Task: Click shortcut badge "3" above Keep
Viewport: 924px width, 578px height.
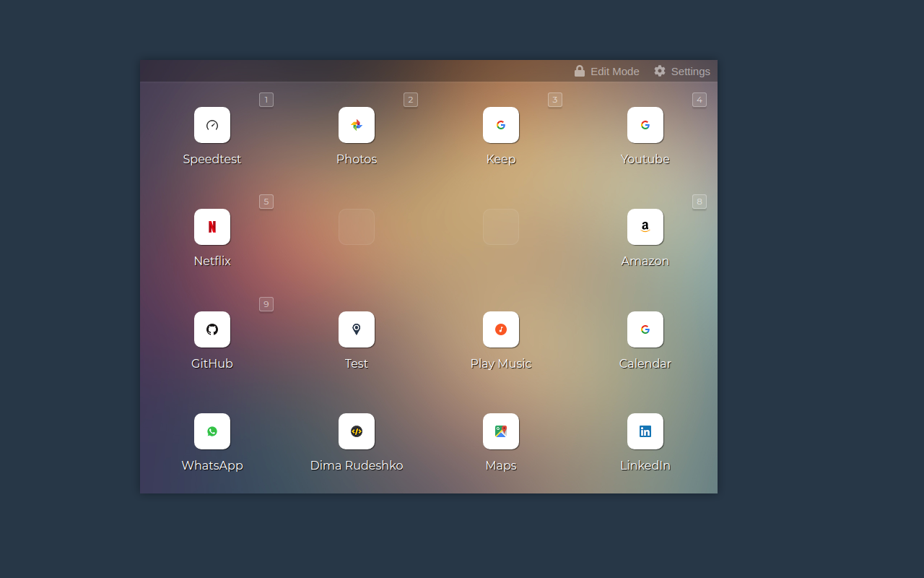Action: 555,100
